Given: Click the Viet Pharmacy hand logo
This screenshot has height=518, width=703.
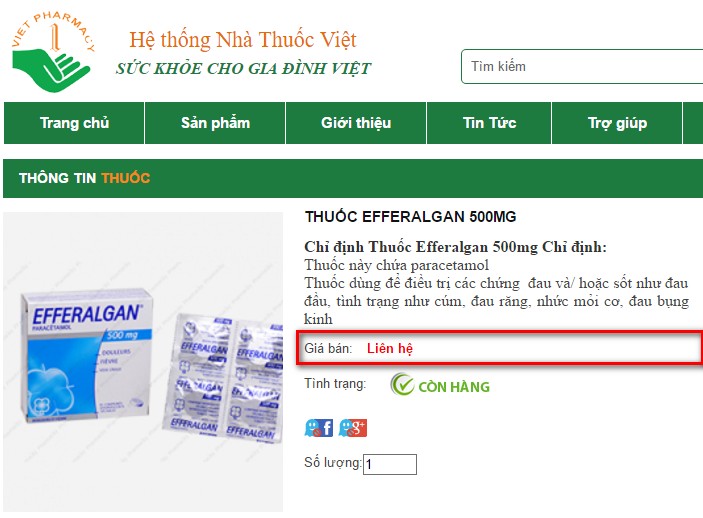Looking at the screenshot, I should [53, 52].
